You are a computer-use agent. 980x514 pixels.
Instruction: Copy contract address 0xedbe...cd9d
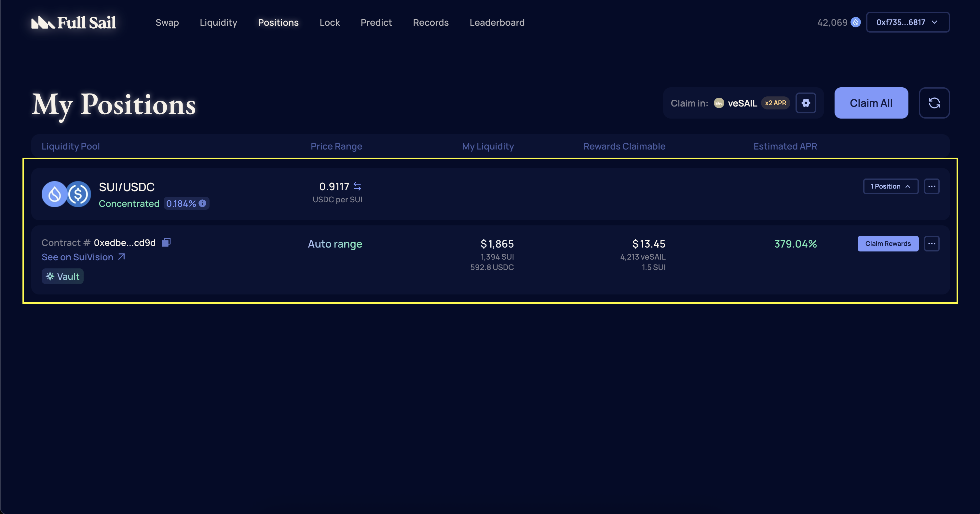pos(166,243)
